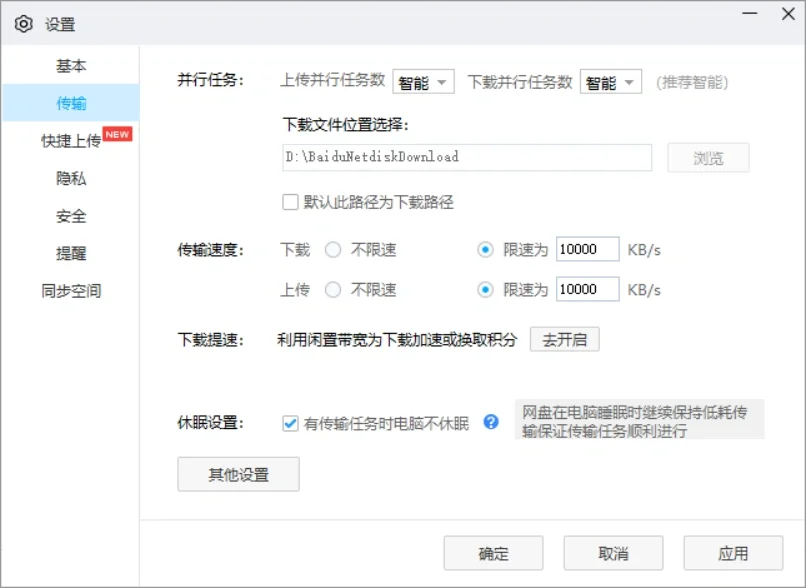The image size is (806, 588).
Task: Select 不限速 for download speed
Action: pyautogui.click(x=332, y=250)
